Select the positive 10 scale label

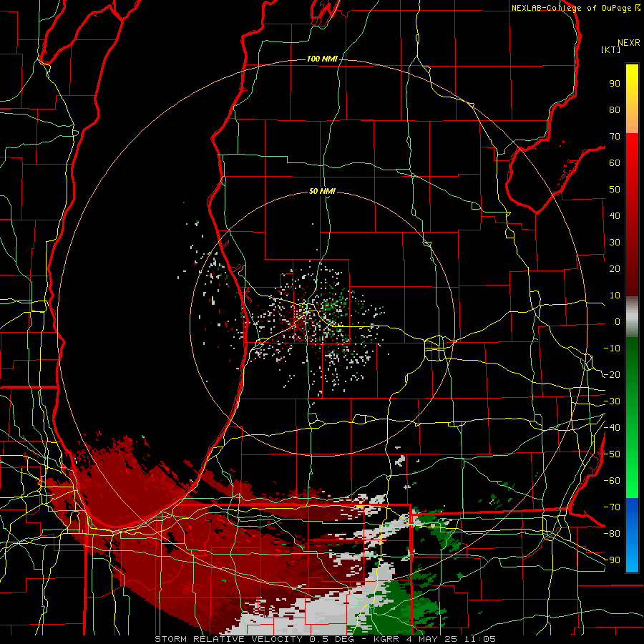(615, 296)
